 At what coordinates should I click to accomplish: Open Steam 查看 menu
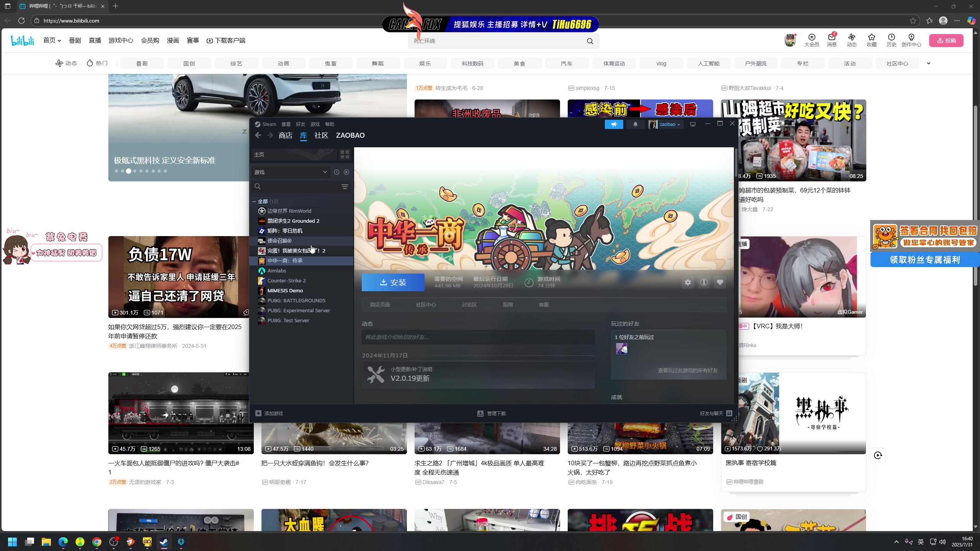[286, 124]
